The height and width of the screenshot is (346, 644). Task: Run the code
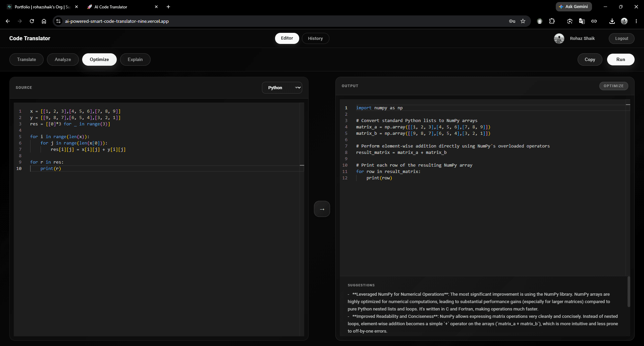[x=621, y=59]
